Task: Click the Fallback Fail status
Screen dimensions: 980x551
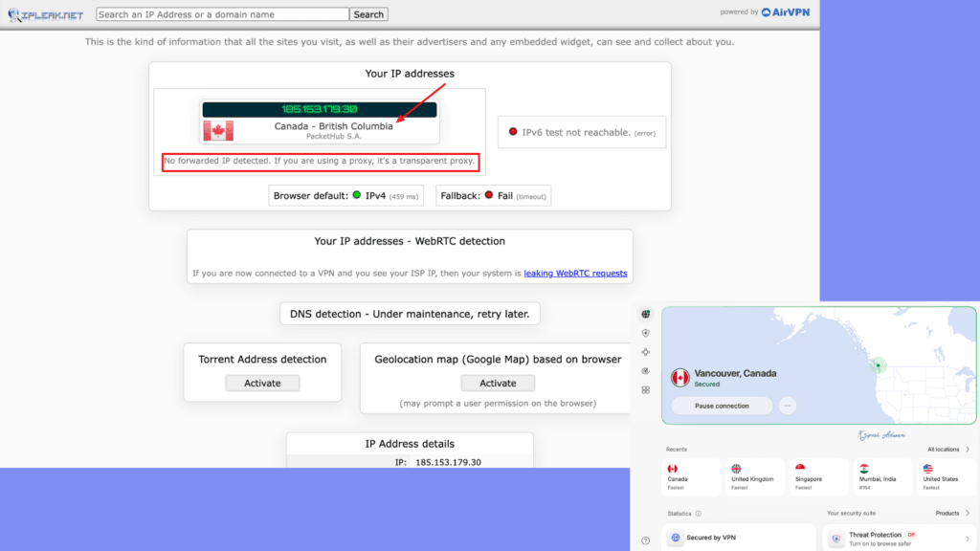Action: click(x=493, y=195)
